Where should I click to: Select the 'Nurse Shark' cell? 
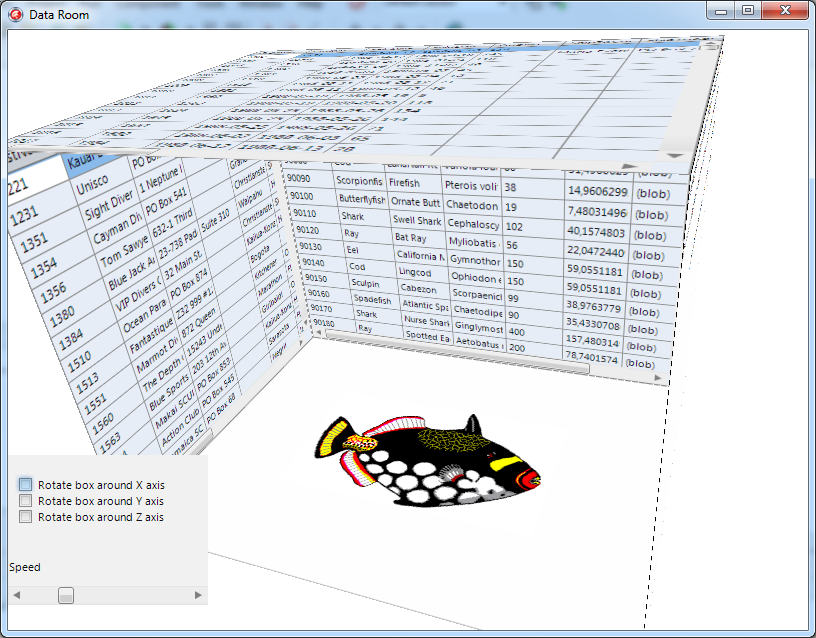coord(426,321)
